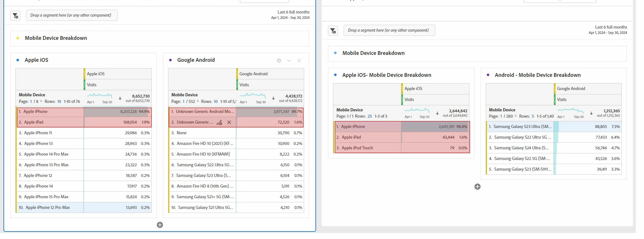Click blue dot beside left Apple iOS title
The height and width of the screenshot is (239, 644).
18,60
